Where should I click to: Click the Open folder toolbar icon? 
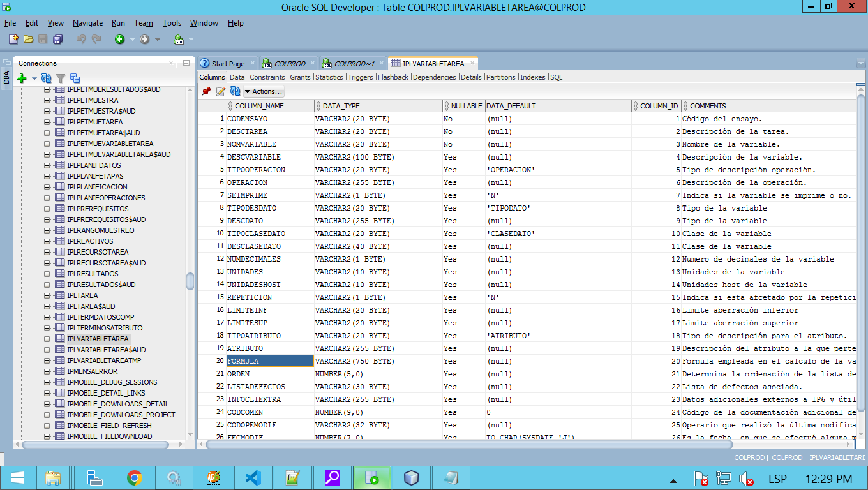[28, 40]
